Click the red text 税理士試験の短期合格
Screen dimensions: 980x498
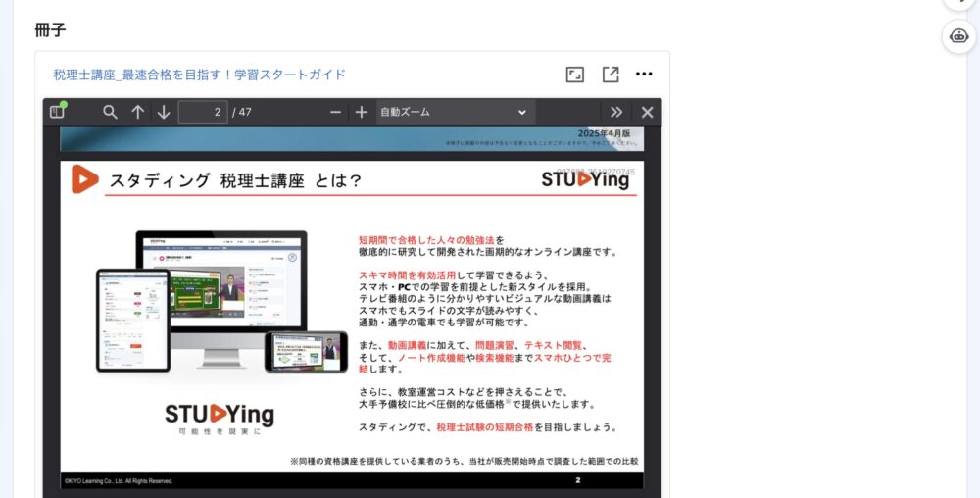485,427
